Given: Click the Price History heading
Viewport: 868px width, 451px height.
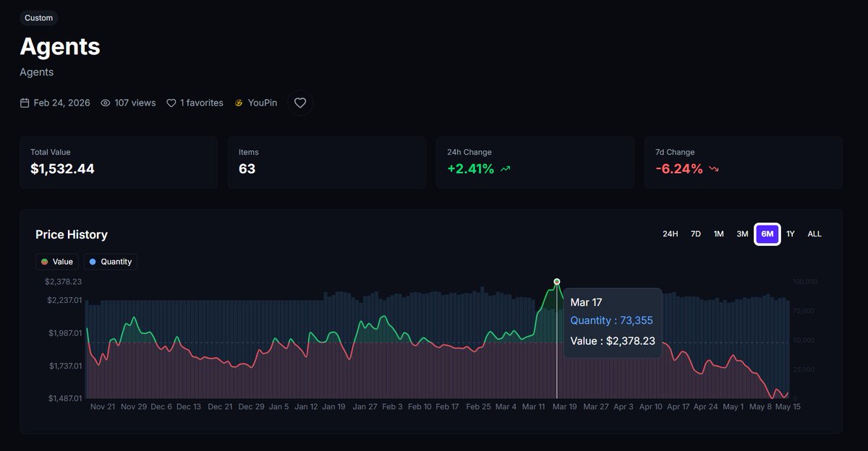Looking at the screenshot, I should 72,234.
